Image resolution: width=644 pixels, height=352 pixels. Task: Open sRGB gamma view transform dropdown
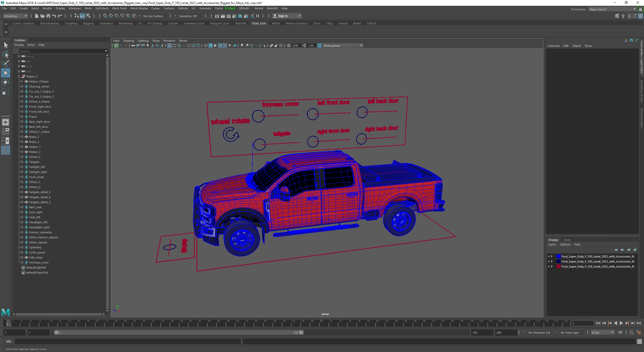343,46
